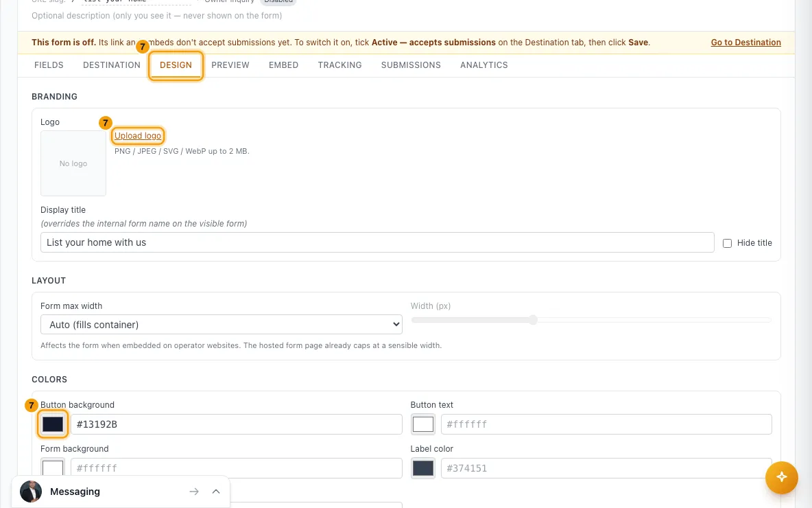Click the LAYOUT section heading
The height and width of the screenshot is (508, 812).
(49, 281)
